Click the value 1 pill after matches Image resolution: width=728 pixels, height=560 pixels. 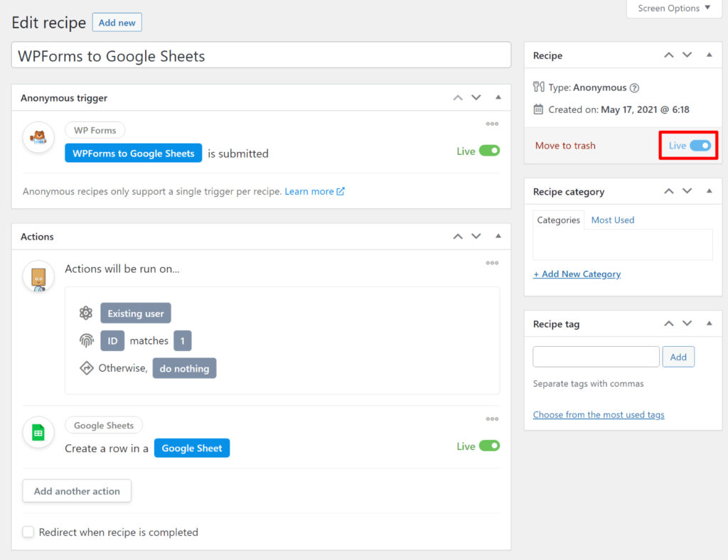(183, 340)
